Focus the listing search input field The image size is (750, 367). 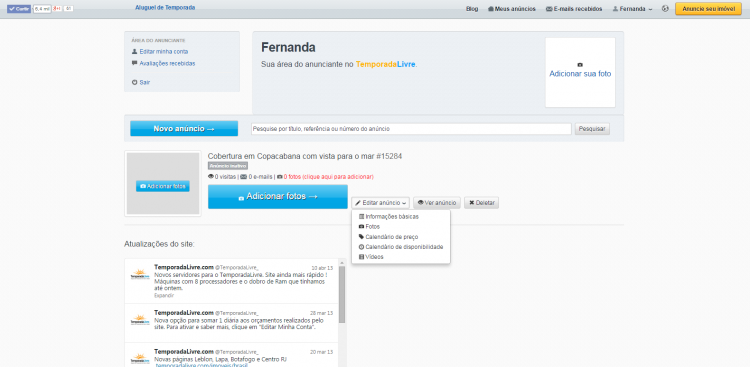411,129
